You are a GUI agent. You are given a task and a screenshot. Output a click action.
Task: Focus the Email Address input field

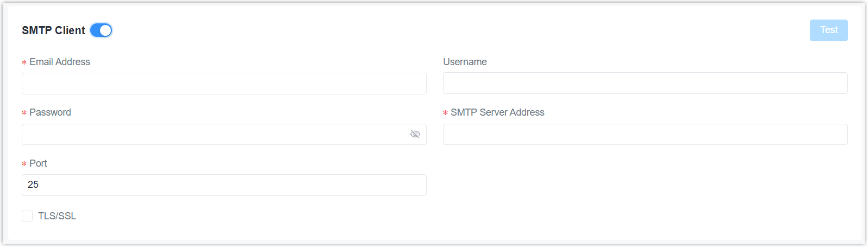pos(224,84)
